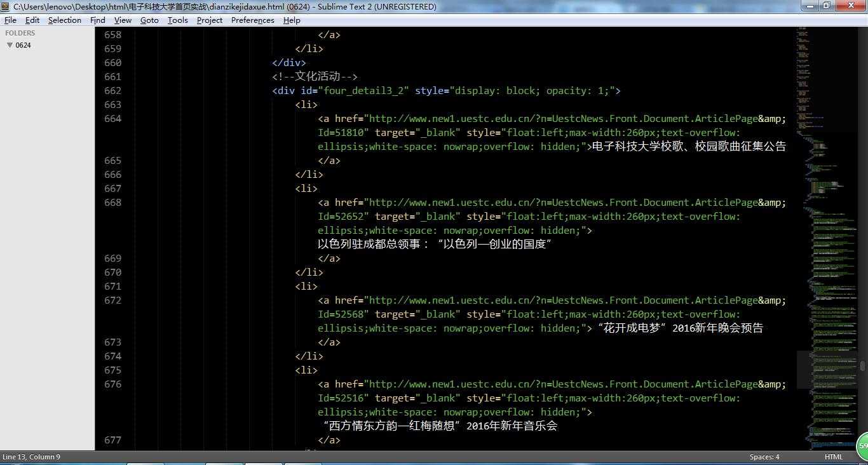Click the Sublime Text icon in title bar

(x=6, y=6)
